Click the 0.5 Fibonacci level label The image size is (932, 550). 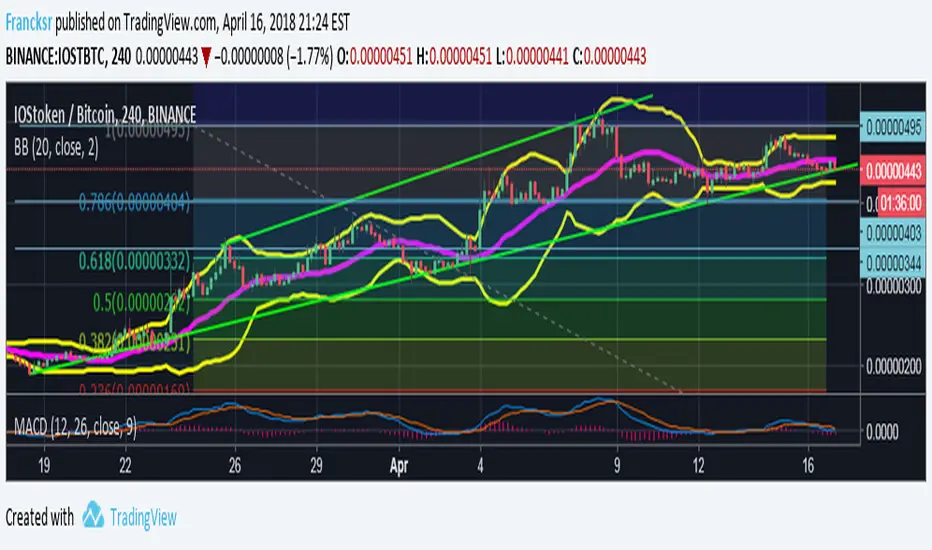(x=141, y=303)
